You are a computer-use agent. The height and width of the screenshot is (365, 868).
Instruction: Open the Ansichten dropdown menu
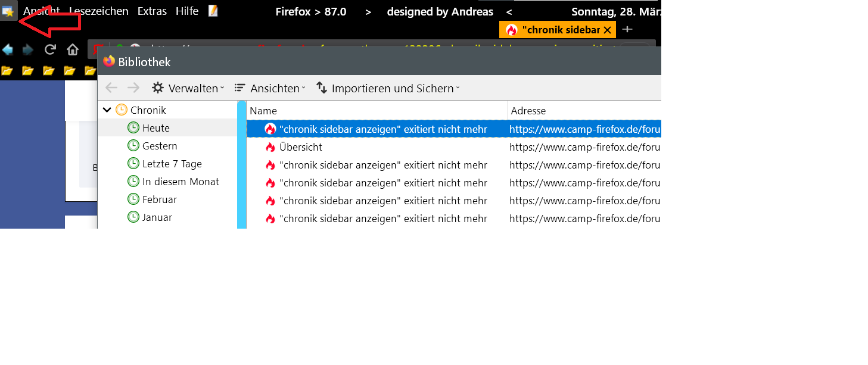coord(270,88)
